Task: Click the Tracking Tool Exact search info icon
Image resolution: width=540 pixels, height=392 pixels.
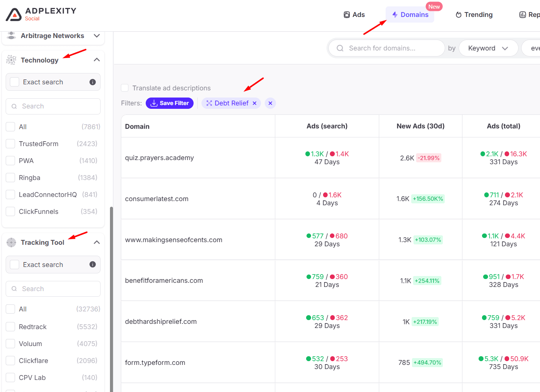Action: click(x=93, y=264)
